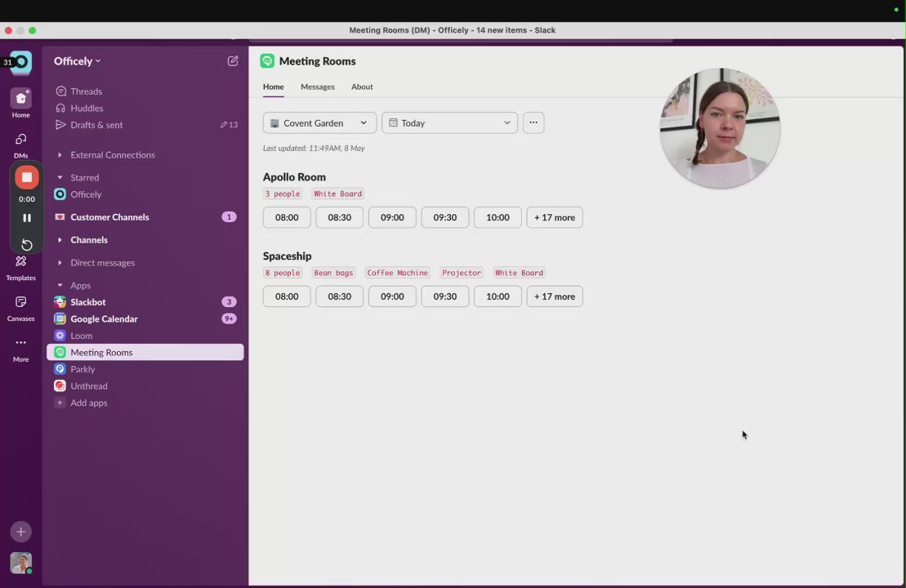Open the Slackbot app

tap(145, 302)
